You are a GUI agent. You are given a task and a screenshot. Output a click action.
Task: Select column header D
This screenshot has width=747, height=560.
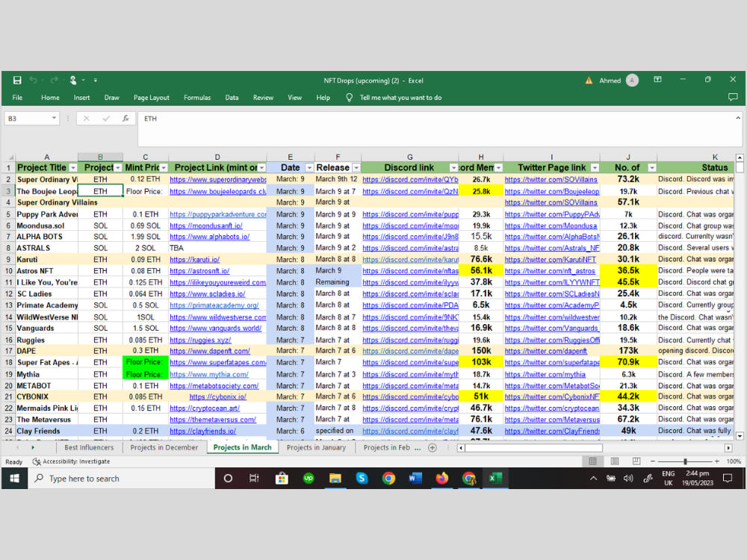click(217, 157)
